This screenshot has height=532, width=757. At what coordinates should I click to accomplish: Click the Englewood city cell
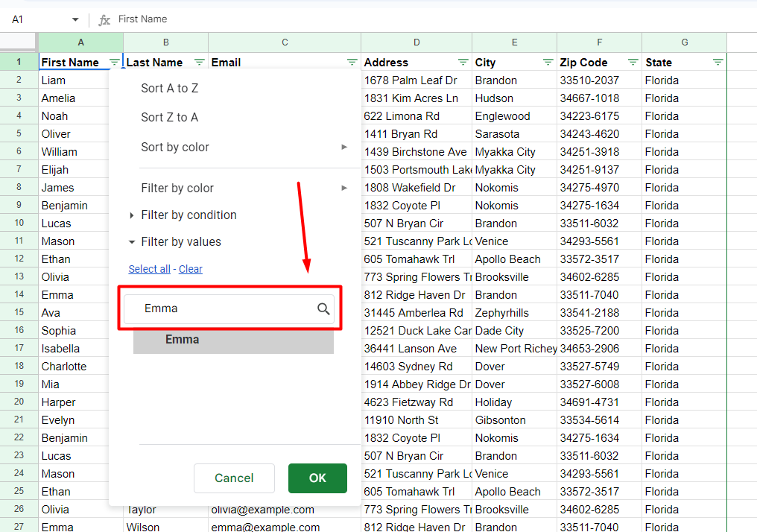point(515,115)
